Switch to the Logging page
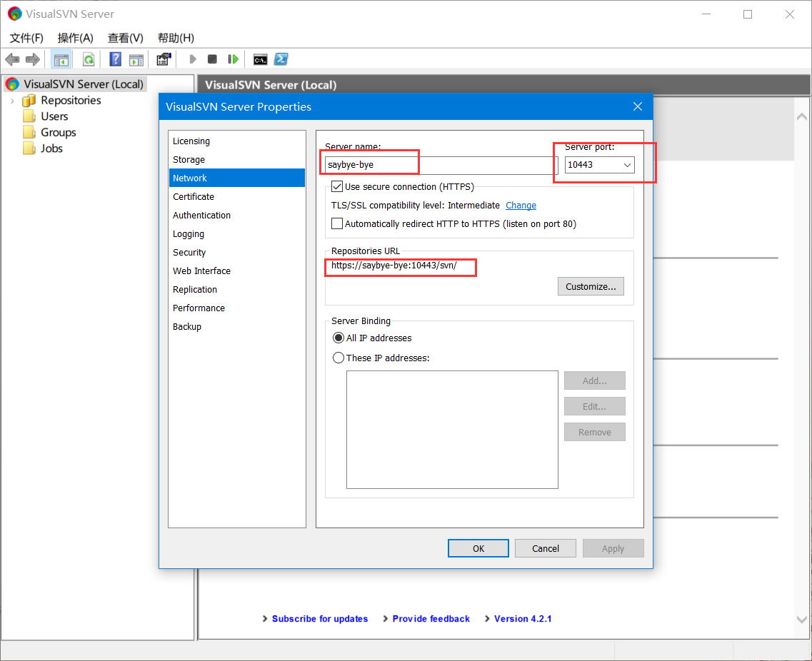Screen dimensions: 812x661 point(236,234)
